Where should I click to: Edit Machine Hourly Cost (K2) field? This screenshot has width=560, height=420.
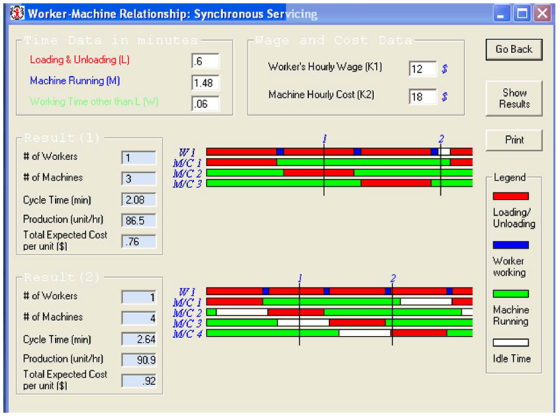coord(422,96)
